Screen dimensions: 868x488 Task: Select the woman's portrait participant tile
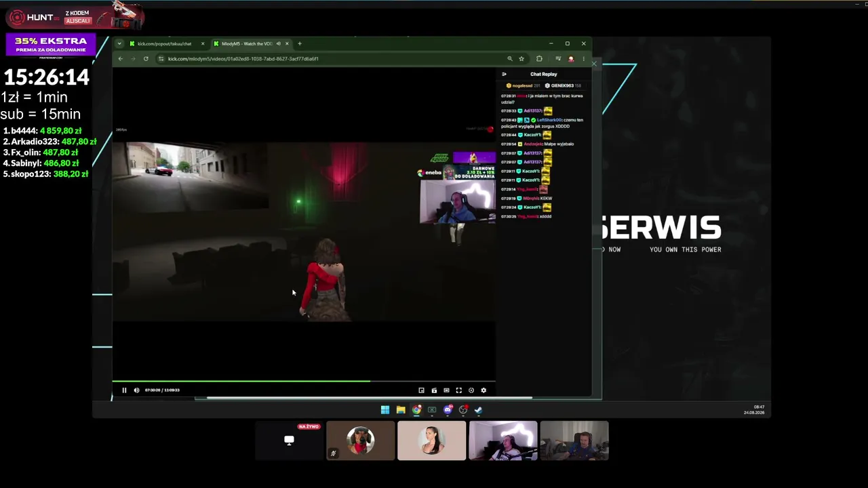pyautogui.click(x=432, y=441)
